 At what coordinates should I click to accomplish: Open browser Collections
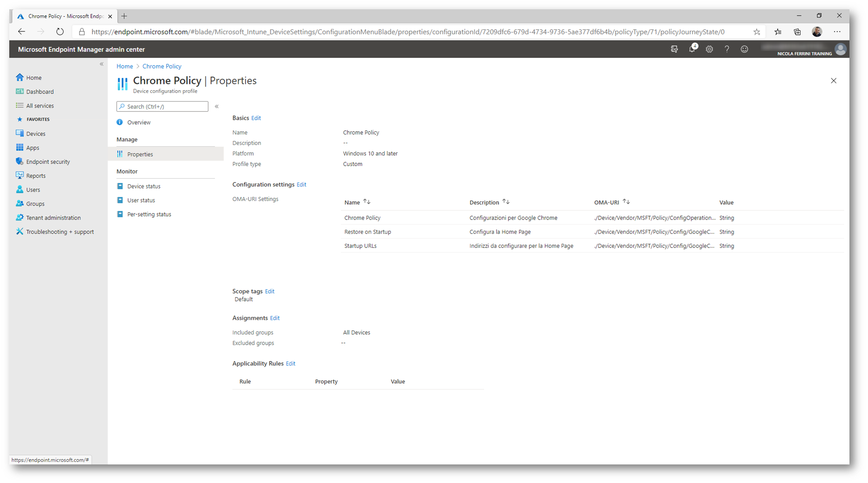click(x=797, y=32)
